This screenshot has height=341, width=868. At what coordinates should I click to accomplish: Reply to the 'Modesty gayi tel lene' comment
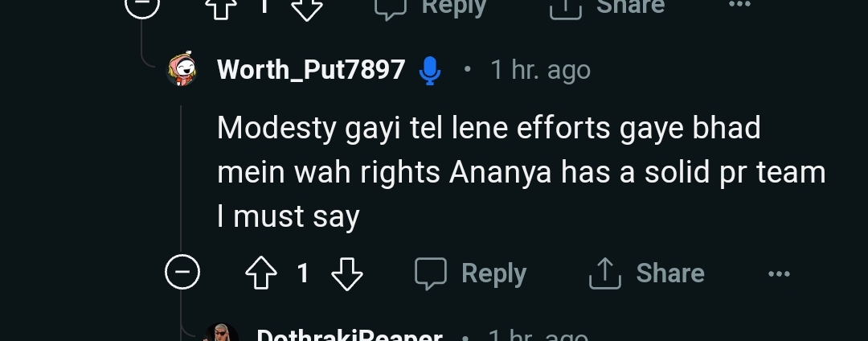tap(470, 273)
